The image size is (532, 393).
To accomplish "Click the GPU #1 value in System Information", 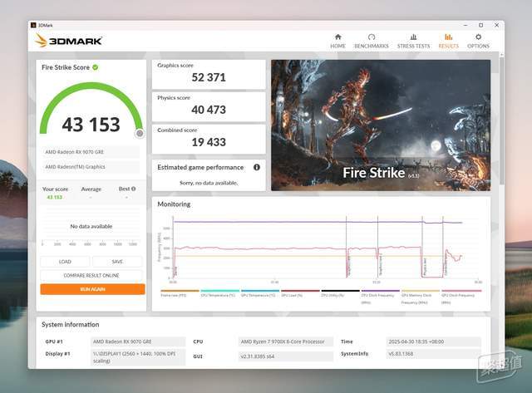I will [x=138, y=341].
